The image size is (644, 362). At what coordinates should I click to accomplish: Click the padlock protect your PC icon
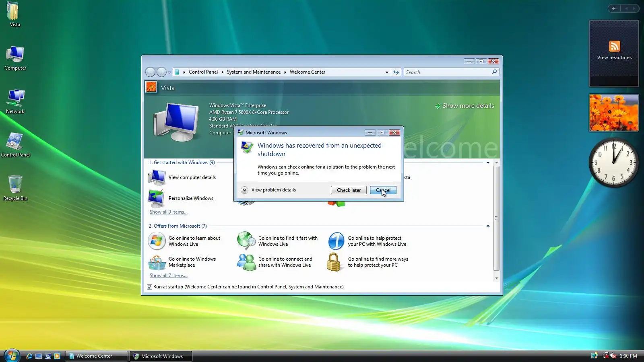pos(334,262)
